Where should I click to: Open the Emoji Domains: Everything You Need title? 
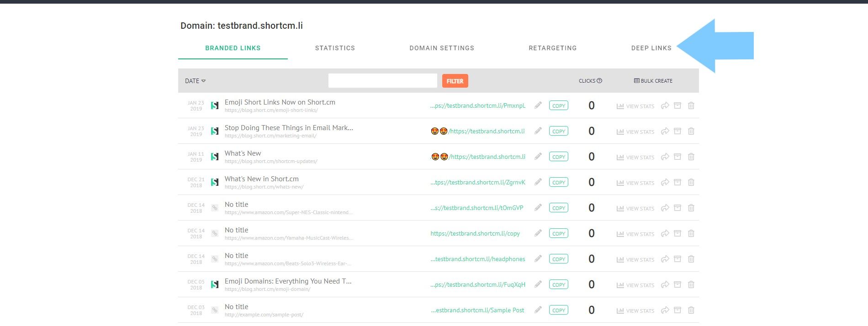[x=288, y=281]
